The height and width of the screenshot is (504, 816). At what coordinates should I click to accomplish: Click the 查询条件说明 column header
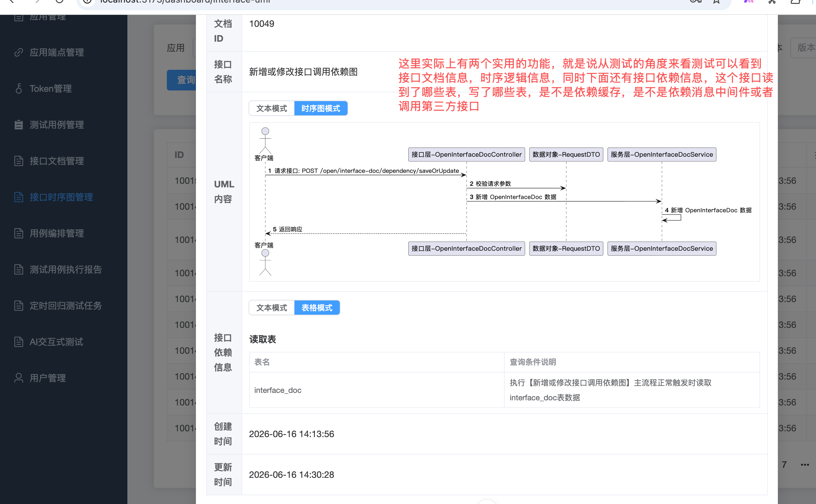click(632, 362)
